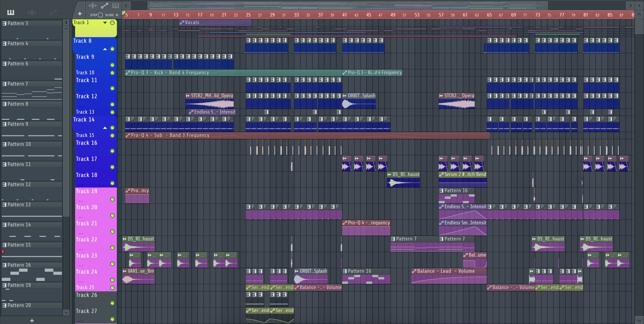Select the VARI..ve_Bm audio clip
Image resolution: width=644 pixels, height=324 pixels.
point(138,276)
